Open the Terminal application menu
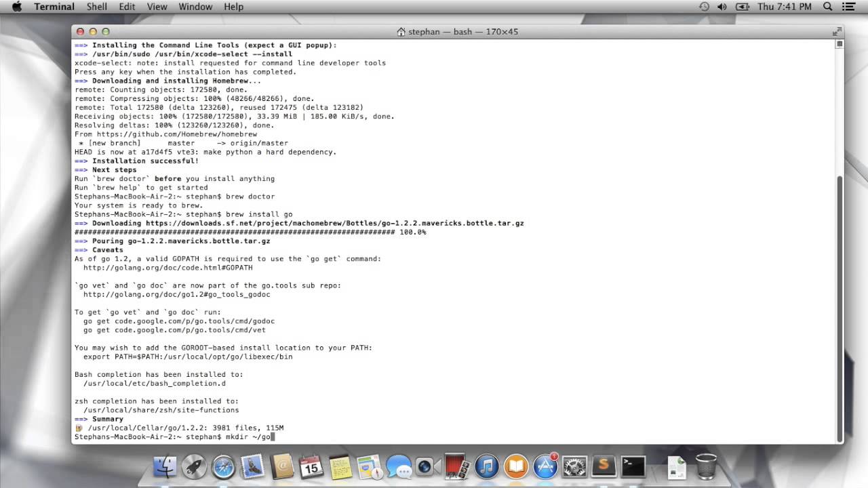 coord(54,7)
